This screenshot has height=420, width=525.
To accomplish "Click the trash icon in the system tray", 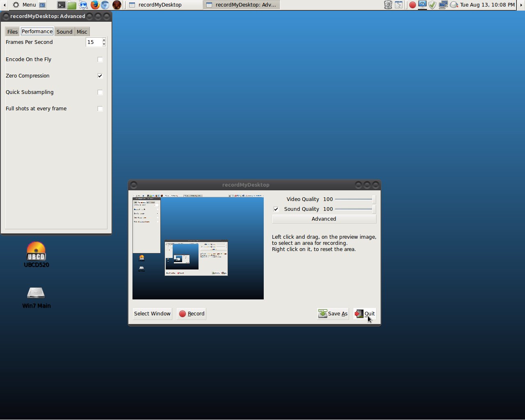I will 388,5.
